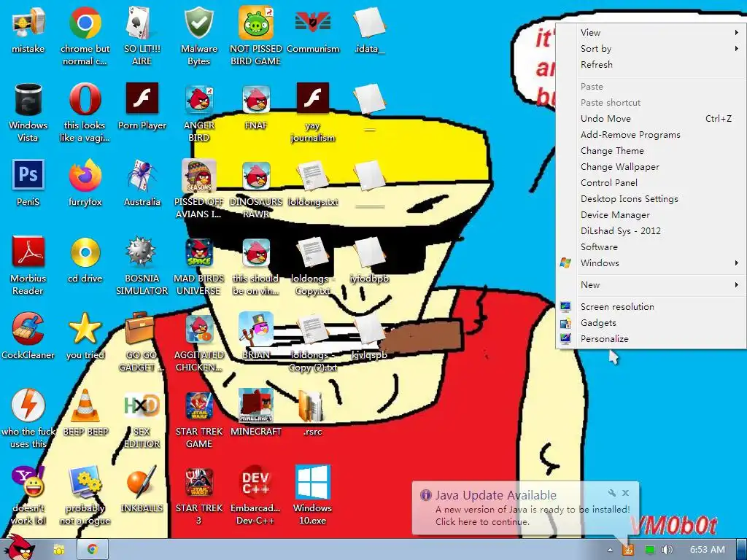
Task: Show hidden tray icons arrow
Action: coord(611,550)
